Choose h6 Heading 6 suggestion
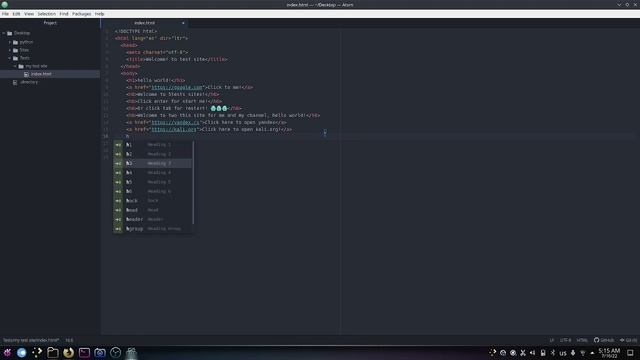The width and height of the screenshot is (640, 360). coord(153,191)
